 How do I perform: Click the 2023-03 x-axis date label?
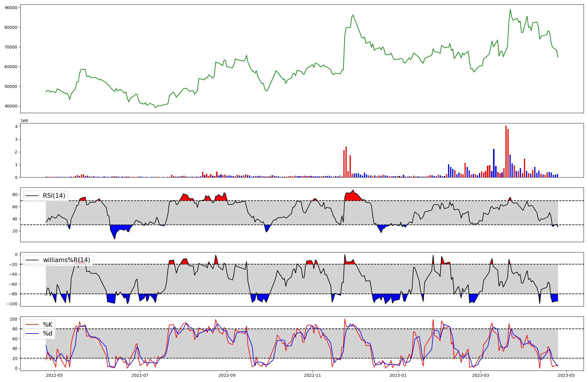[x=481, y=375]
